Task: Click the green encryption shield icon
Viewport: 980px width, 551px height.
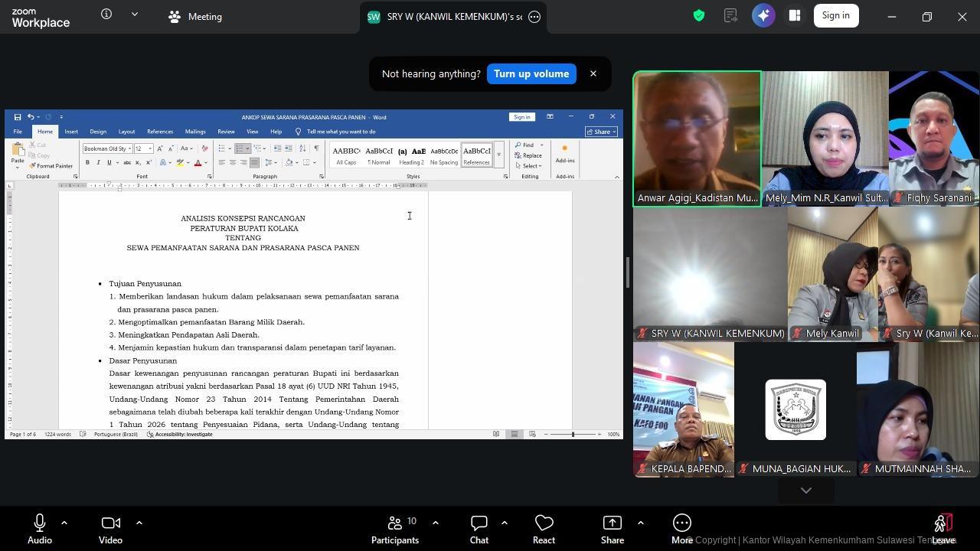Action: [699, 16]
